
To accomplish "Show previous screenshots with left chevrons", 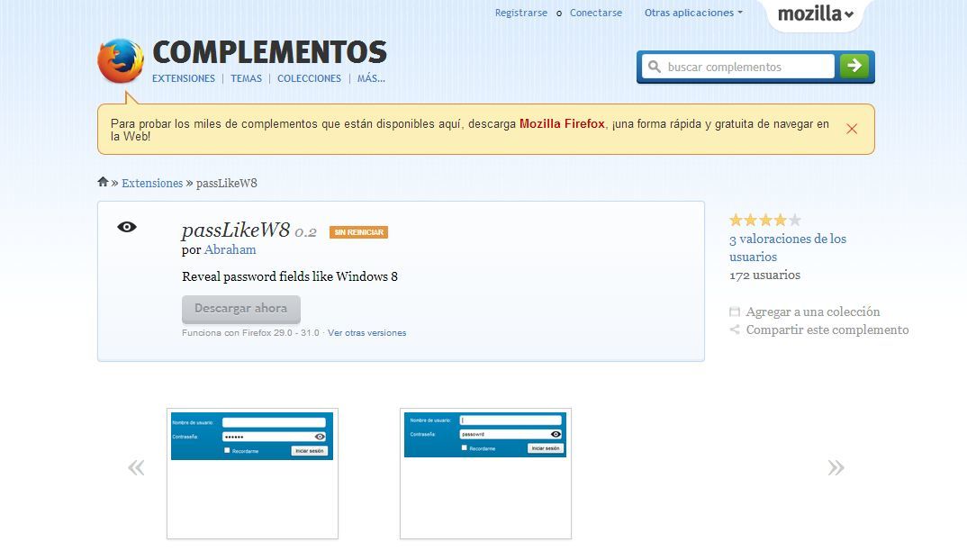I will [136, 467].
